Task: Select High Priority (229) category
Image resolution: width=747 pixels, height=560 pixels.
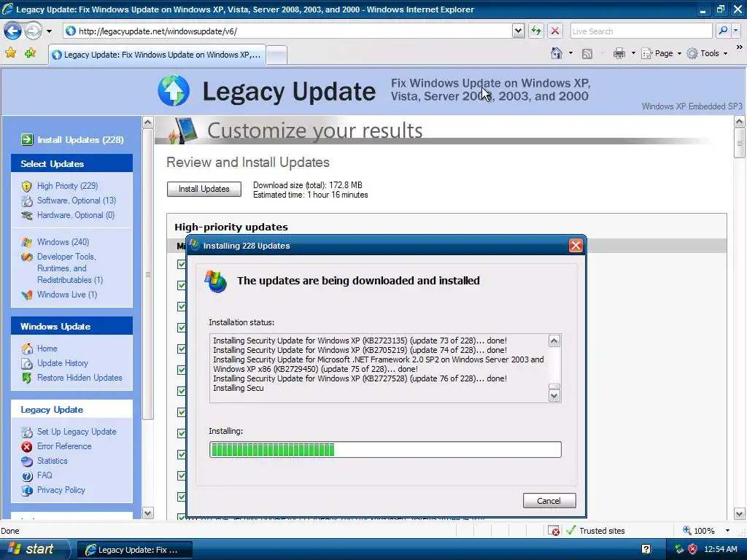Action: pyautogui.click(x=68, y=186)
